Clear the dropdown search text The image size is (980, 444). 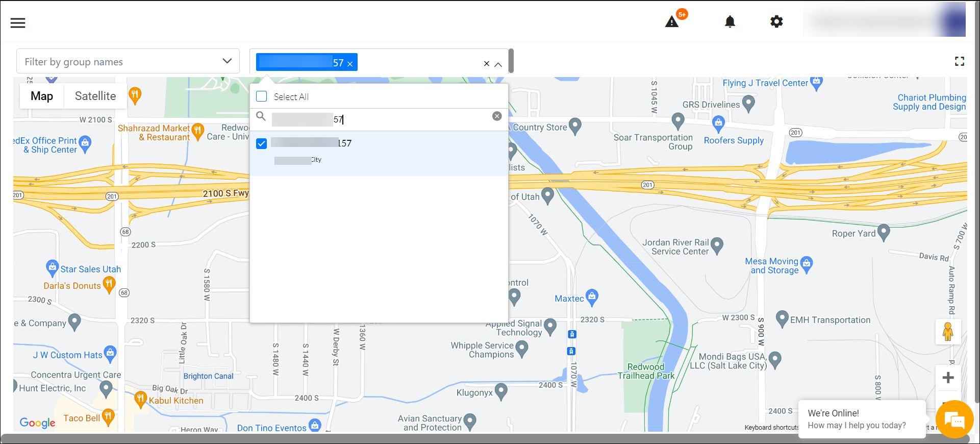click(497, 116)
